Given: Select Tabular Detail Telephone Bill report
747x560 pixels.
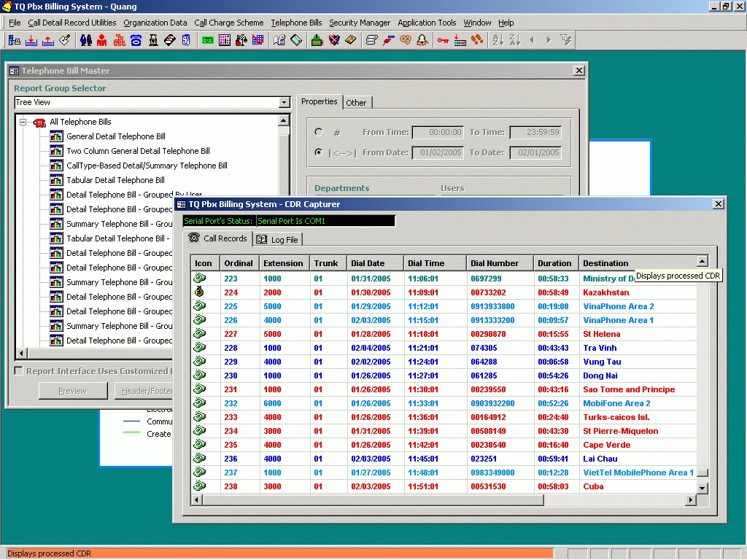Looking at the screenshot, I should click(115, 180).
